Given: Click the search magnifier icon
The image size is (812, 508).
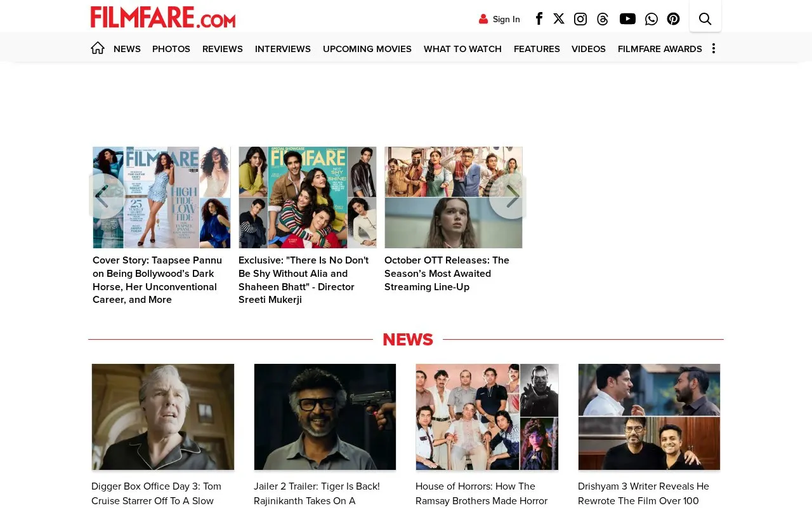Looking at the screenshot, I should 705,18.
